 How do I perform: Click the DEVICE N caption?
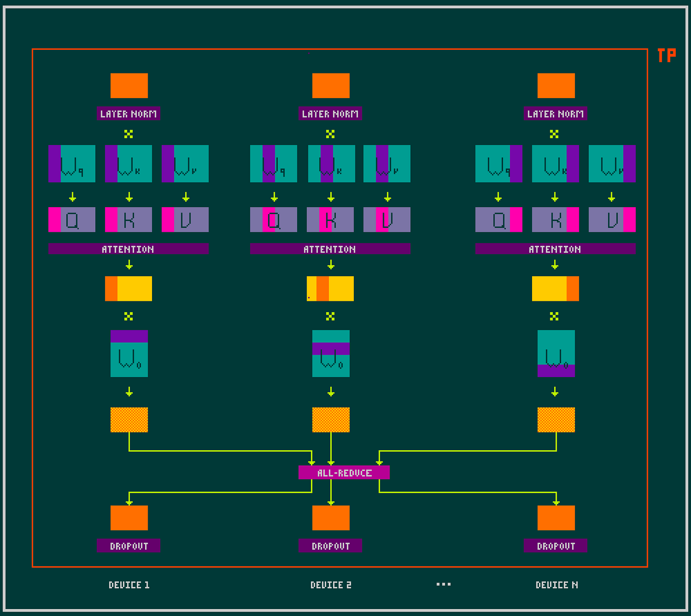click(x=557, y=585)
